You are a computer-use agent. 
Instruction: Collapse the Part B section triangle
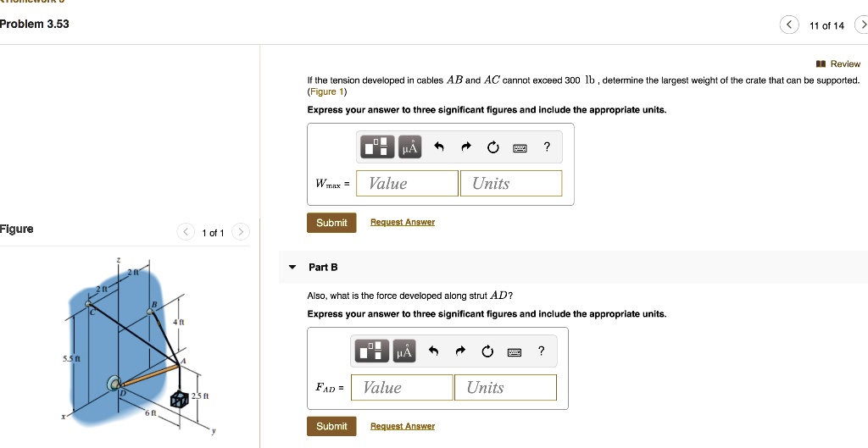292,267
